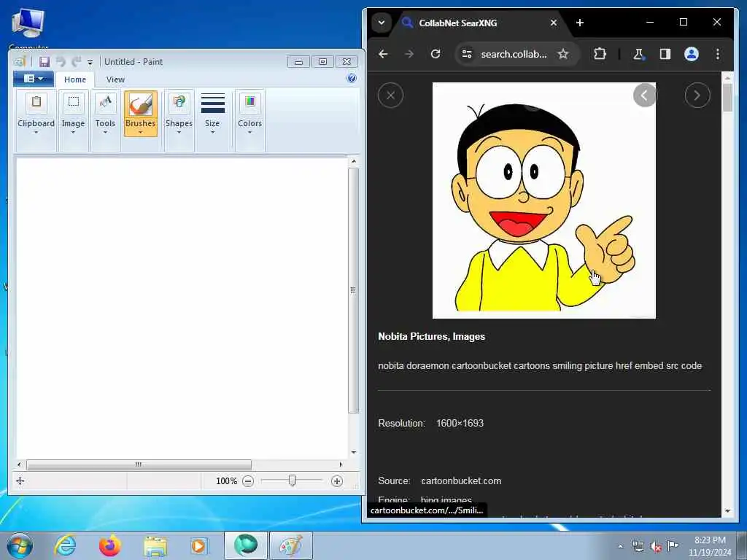Close the CollabNet SearXNG tab
This screenshot has width=747, height=560.
click(554, 23)
